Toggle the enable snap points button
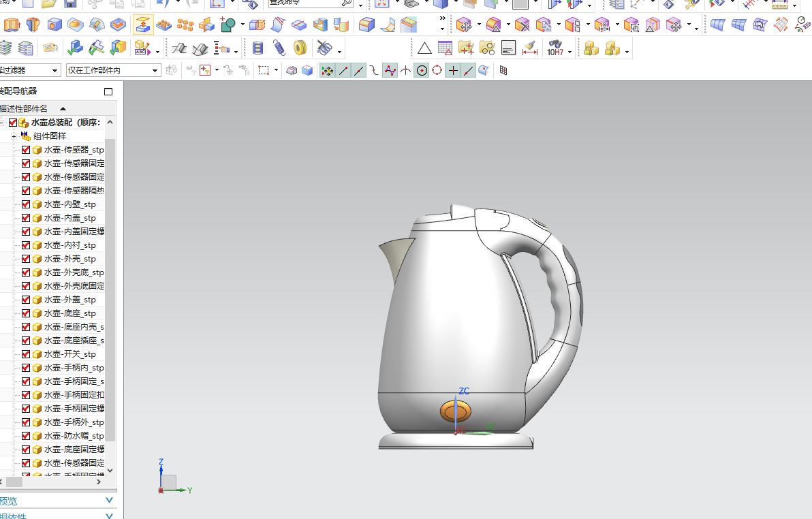Screen dimensions: 812x519 point(327,70)
